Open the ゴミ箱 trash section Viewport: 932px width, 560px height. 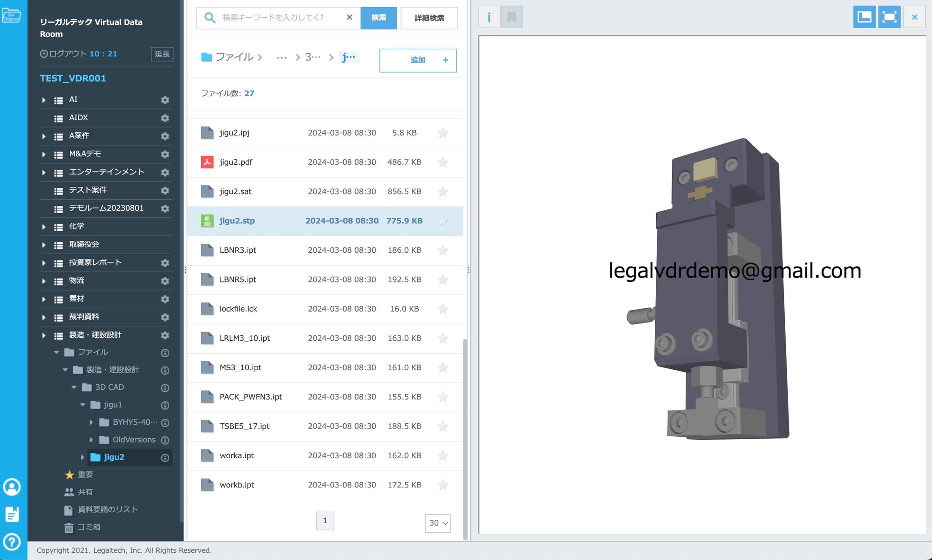click(88, 527)
